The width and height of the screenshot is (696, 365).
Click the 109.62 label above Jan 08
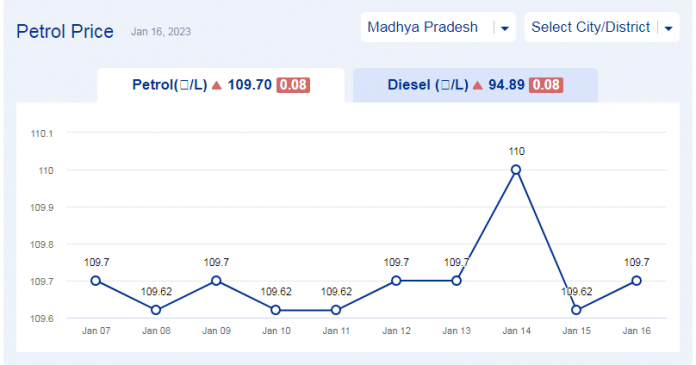(156, 292)
